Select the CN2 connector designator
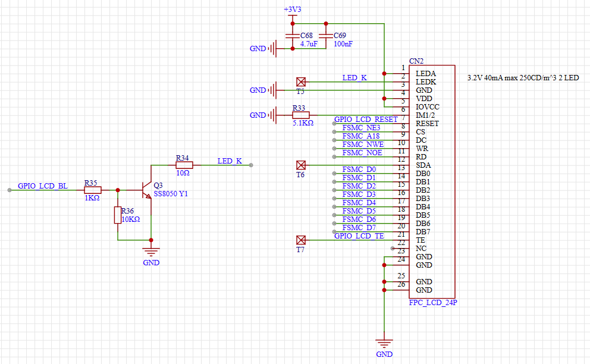The height and width of the screenshot is (364, 590). point(416,61)
